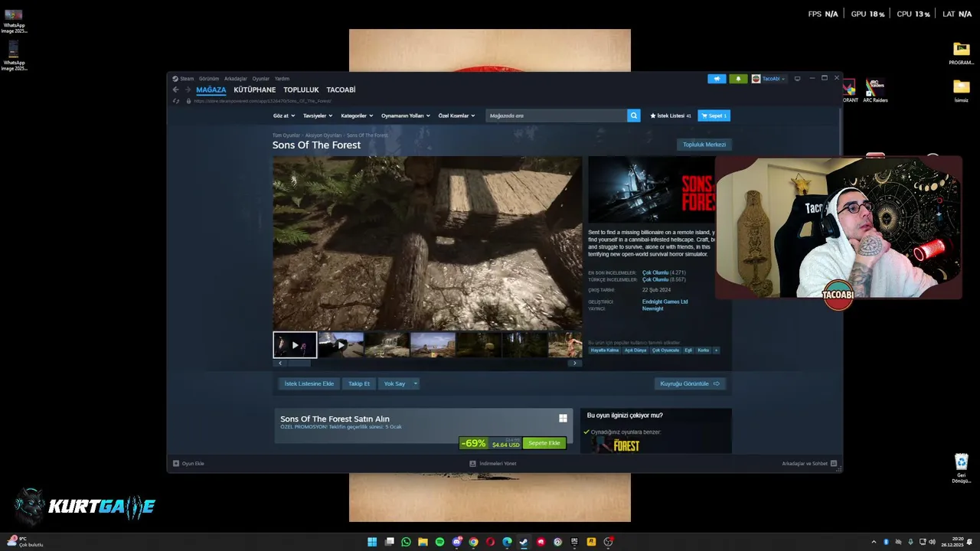Expand Oynamanın Yolları dropdown
The height and width of the screenshot is (551, 980).
(406, 116)
